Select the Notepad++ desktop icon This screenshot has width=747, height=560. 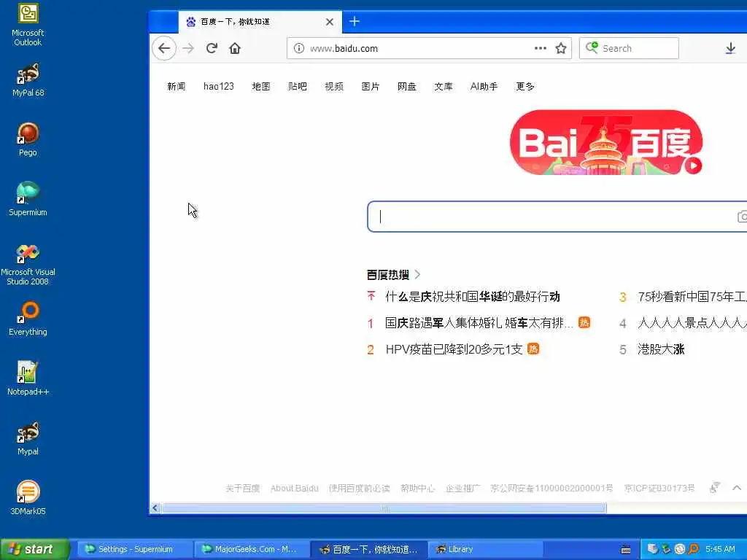[28, 378]
